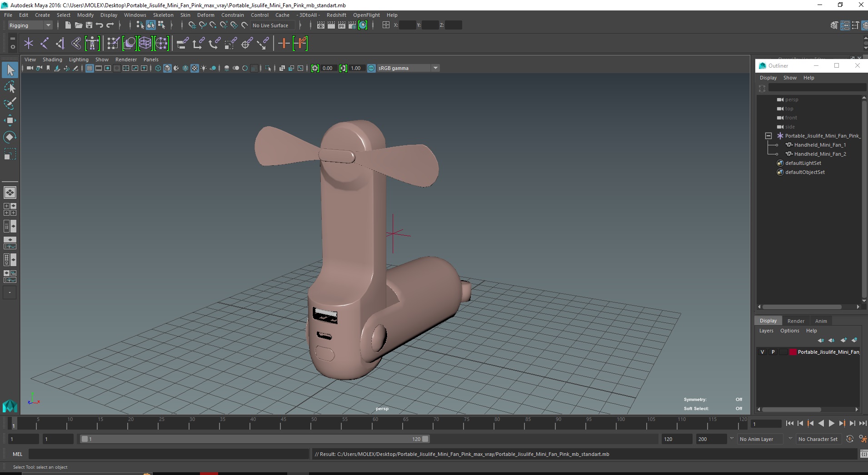Open the viewport Shading menu
The height and width of the screenshot is (475, 868).
[52, 59]
